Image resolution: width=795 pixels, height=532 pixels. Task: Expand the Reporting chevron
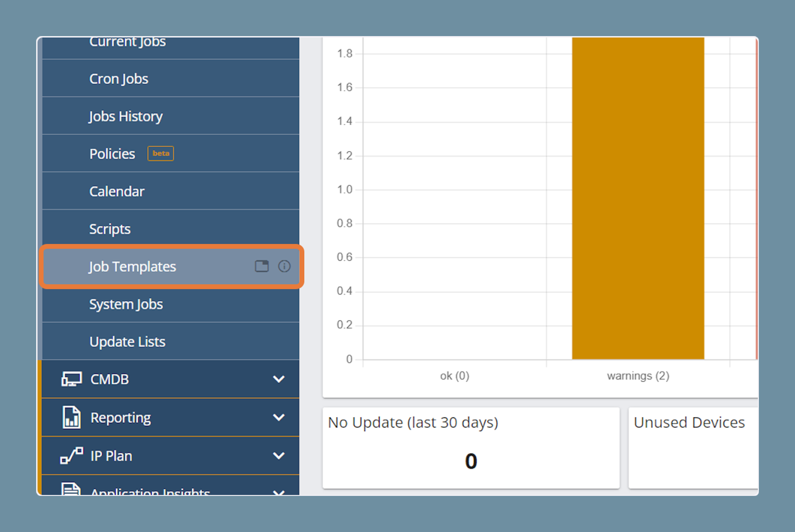click(279, 418)
